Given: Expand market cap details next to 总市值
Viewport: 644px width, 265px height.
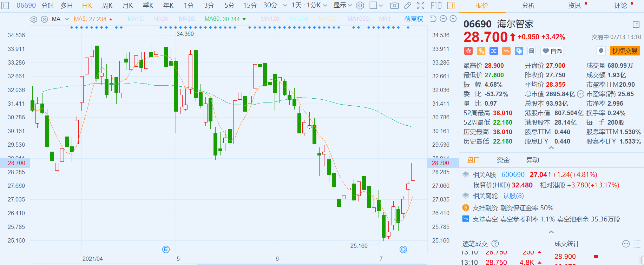Looking at the screenshot, I should (581, 94).
